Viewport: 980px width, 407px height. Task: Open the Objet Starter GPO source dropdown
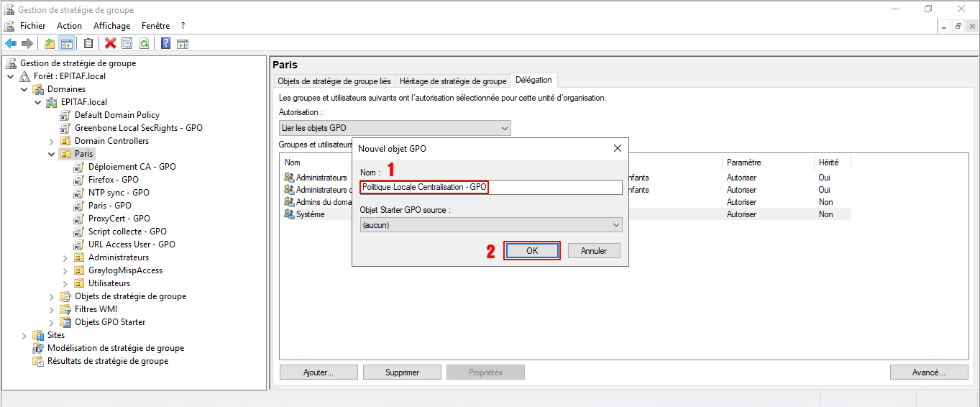[x=491, y=225]
